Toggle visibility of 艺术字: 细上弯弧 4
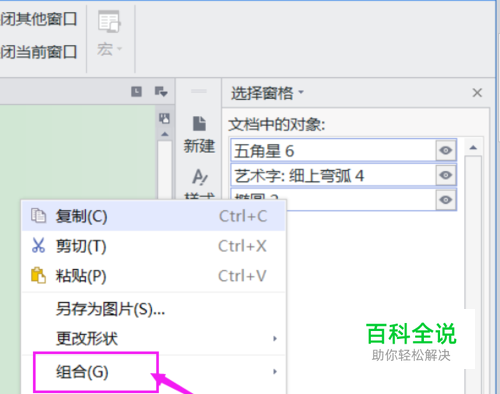The width and height of the screenshot is (500, 394). 446,175
